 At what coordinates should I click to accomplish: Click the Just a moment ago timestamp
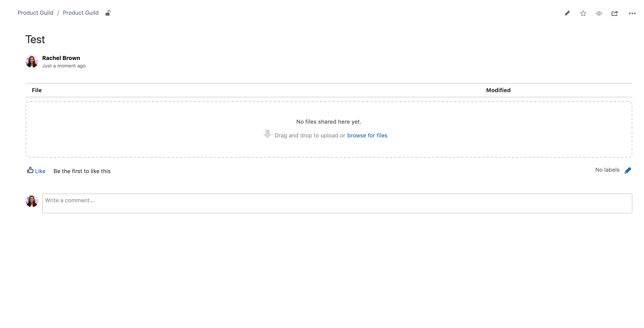coord(64,66)
